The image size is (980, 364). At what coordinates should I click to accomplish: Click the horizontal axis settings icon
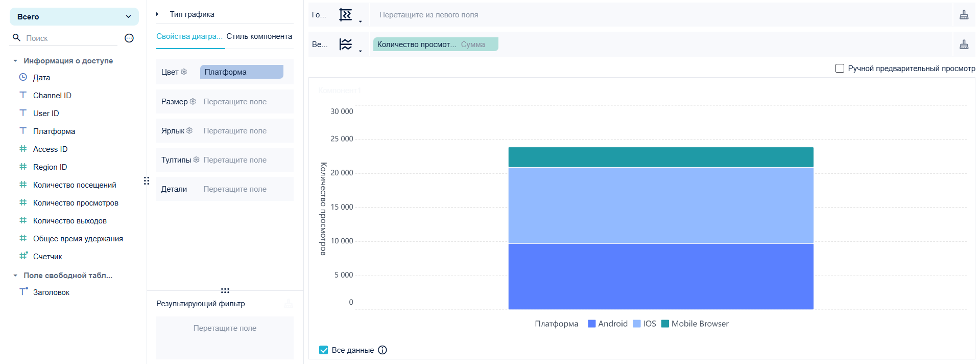346,15
